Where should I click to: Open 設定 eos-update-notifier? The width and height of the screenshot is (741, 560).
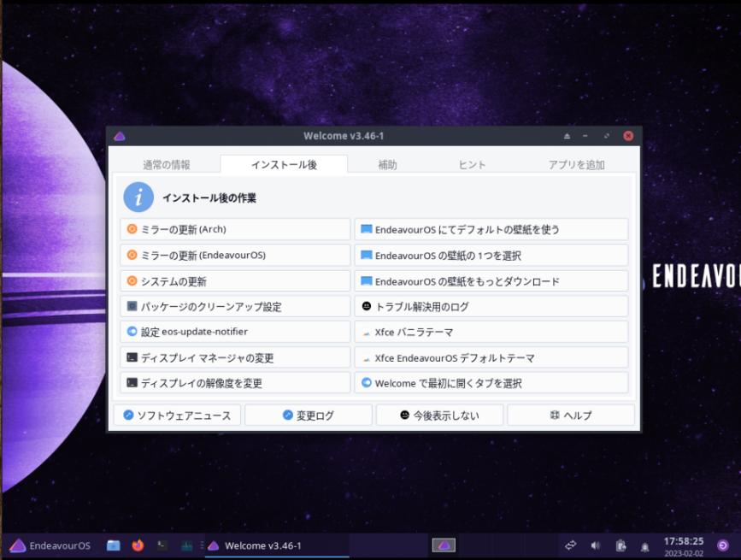pyautogui.click(x=235, y=332)
